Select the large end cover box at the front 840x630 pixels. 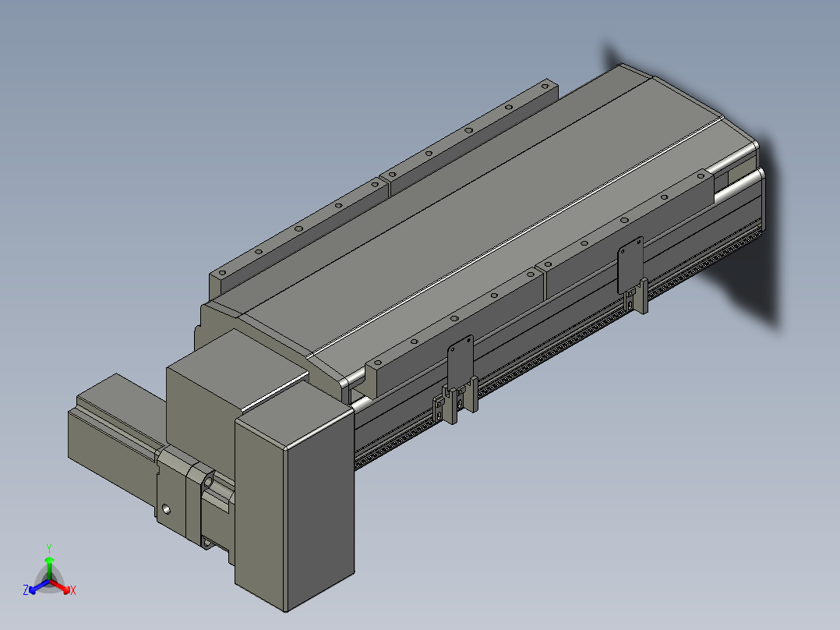point(295,495)
